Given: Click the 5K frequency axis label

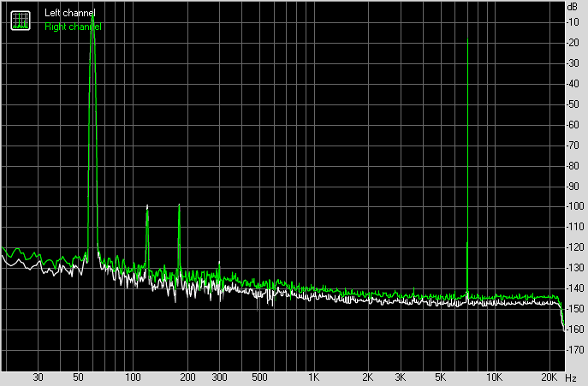Looking at the screenshot, I should click(440, 377).
